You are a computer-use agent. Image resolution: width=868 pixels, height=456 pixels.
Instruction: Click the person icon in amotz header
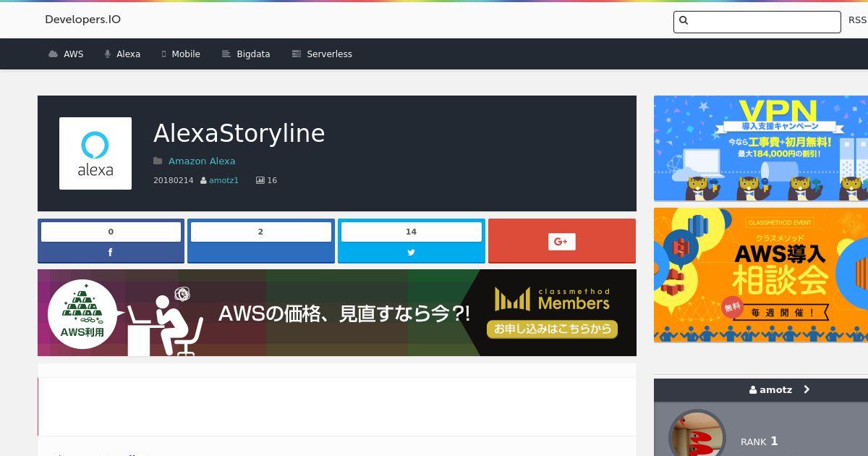(753, 389)
